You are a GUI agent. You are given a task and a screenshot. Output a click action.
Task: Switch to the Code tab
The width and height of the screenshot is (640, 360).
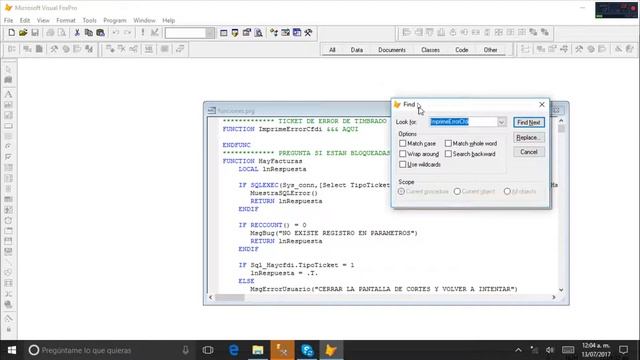click(x=461, y=50)
